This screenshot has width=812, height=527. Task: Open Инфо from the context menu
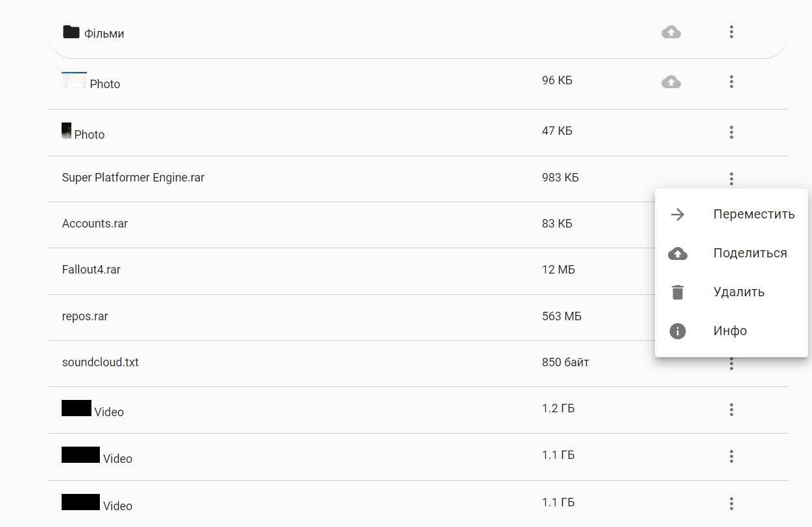[732, 331]
